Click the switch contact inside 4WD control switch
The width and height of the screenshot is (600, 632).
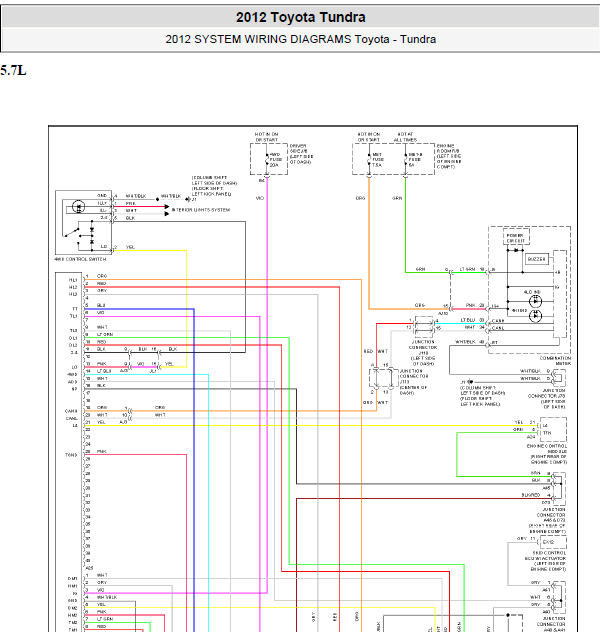(x=72, y=232)
